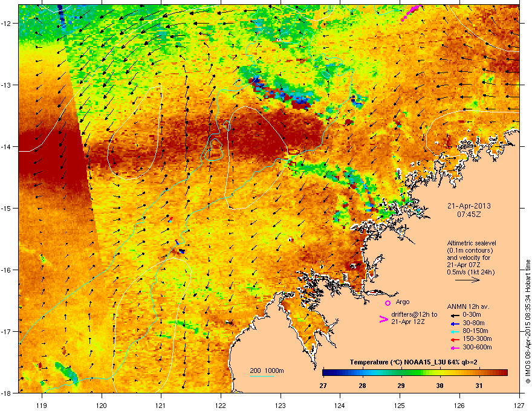Click the latitude axis label '-18'
The width and height of the screenshot is (532, 411).
(7, 393)
